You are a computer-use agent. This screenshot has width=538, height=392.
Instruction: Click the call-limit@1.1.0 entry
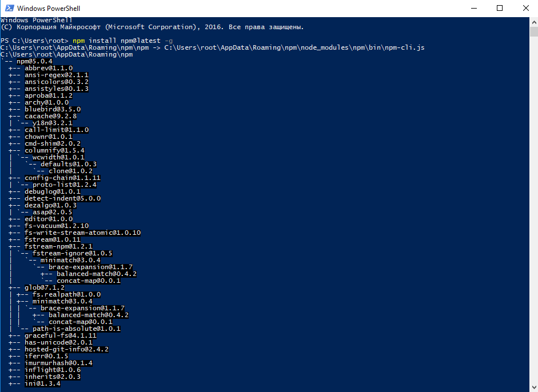(x=56, y=130)
